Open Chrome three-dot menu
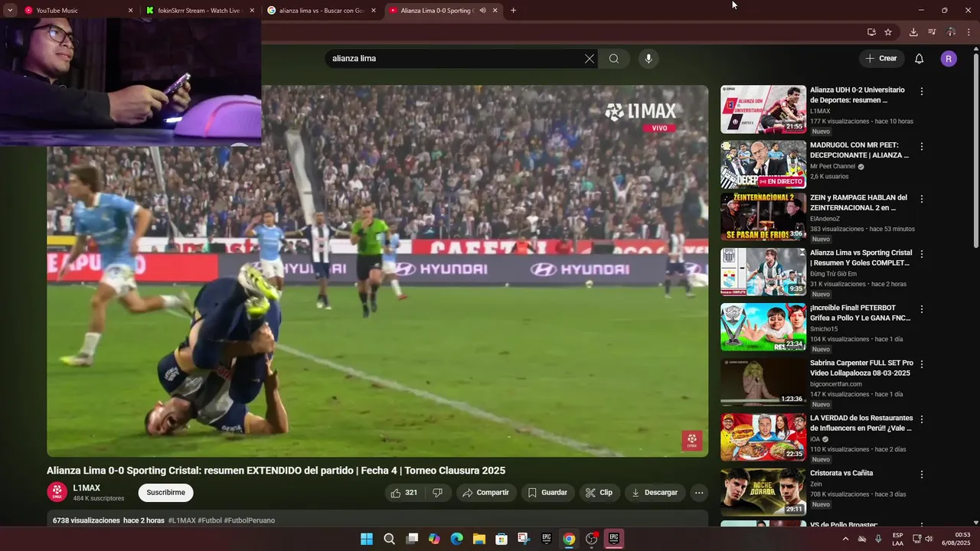 [x=969, y=32]
